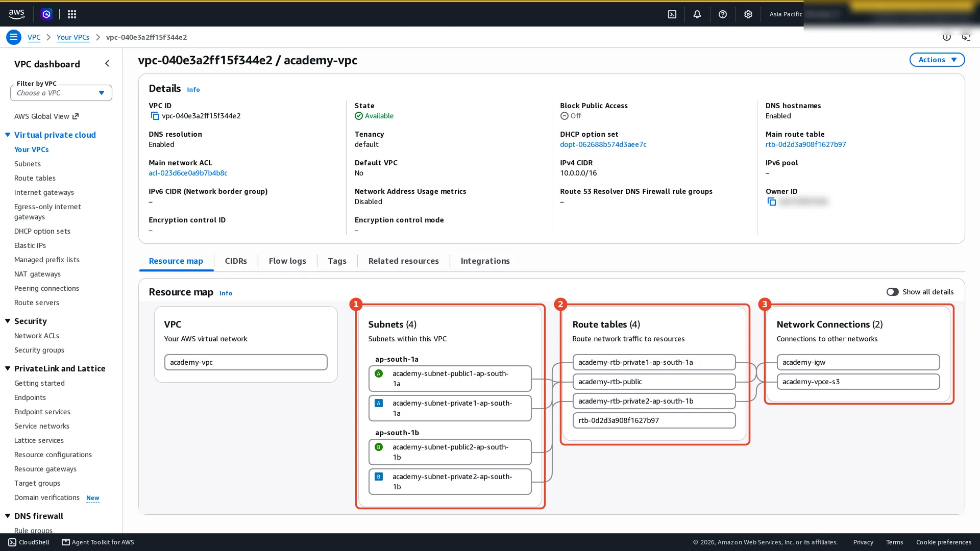
Task: Open the services grid menu icon
Action: (x=72, y=14)
